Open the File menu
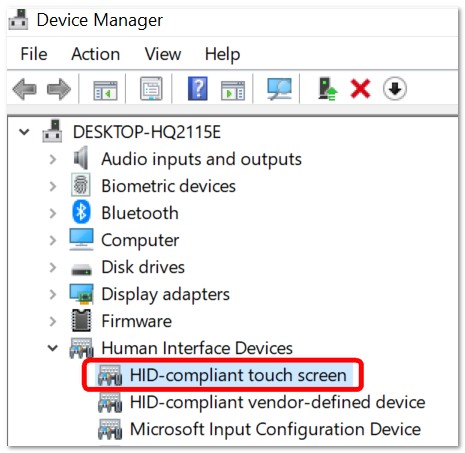The height and width of the screenshot is (453, 465). 34,54
